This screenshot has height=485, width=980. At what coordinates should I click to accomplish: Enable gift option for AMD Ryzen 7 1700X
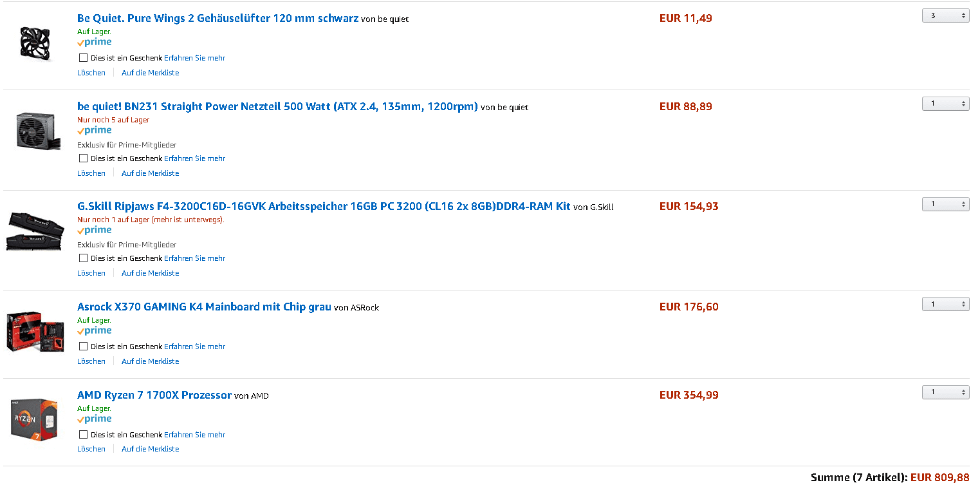(x=83, y=435)
